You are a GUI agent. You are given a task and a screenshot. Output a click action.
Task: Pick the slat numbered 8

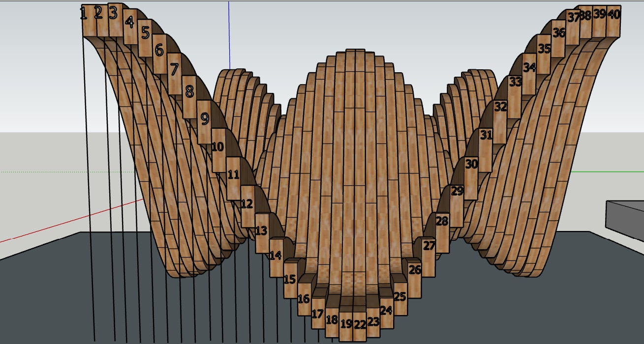click(x=189, y=96)
